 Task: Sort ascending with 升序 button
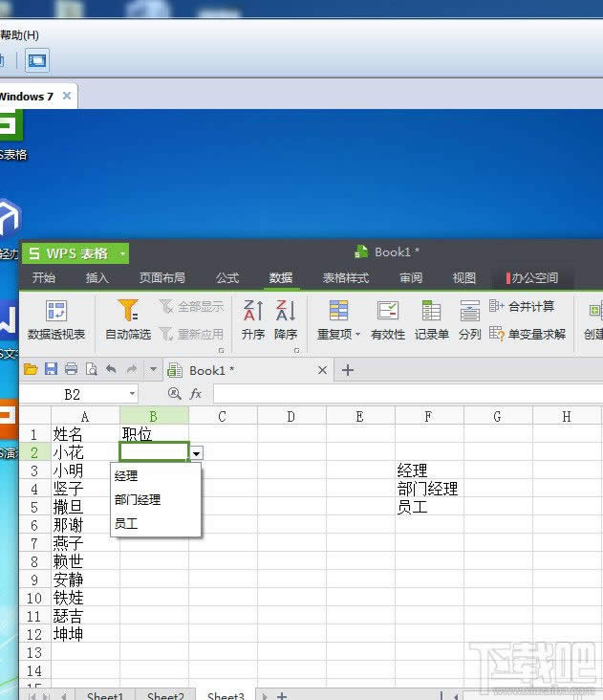point(253,319)
